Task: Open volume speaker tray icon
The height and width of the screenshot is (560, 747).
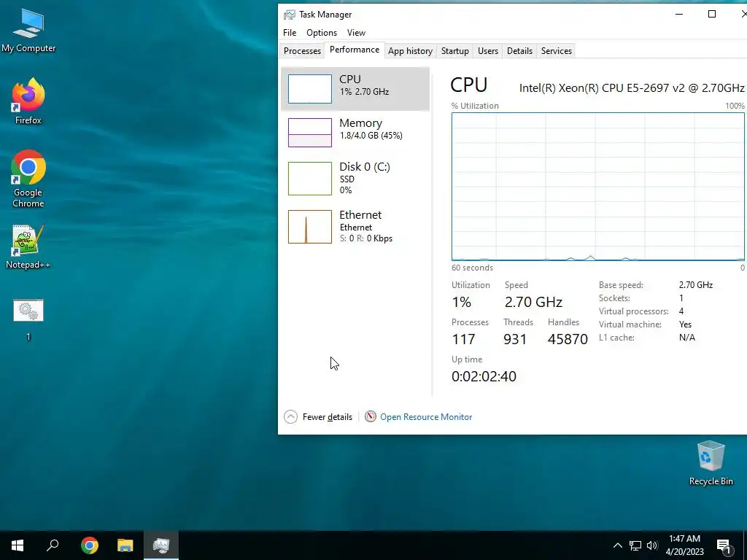Action: coord(652,545)
